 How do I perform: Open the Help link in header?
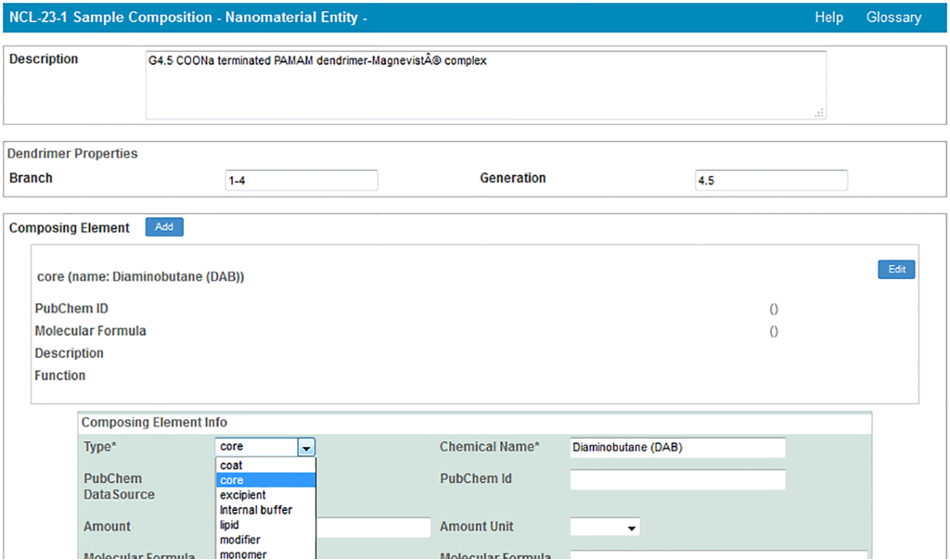coord(828,18)
